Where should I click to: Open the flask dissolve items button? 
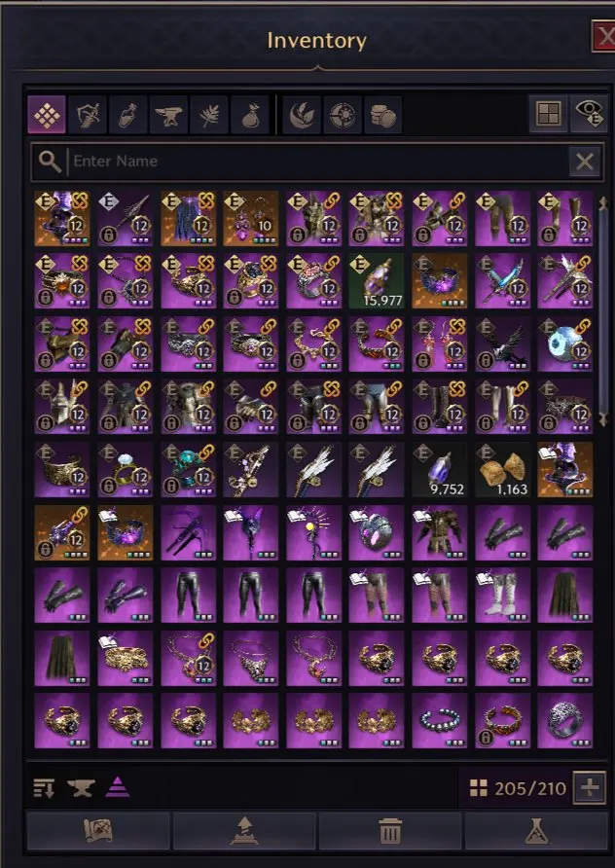point(535,831)
